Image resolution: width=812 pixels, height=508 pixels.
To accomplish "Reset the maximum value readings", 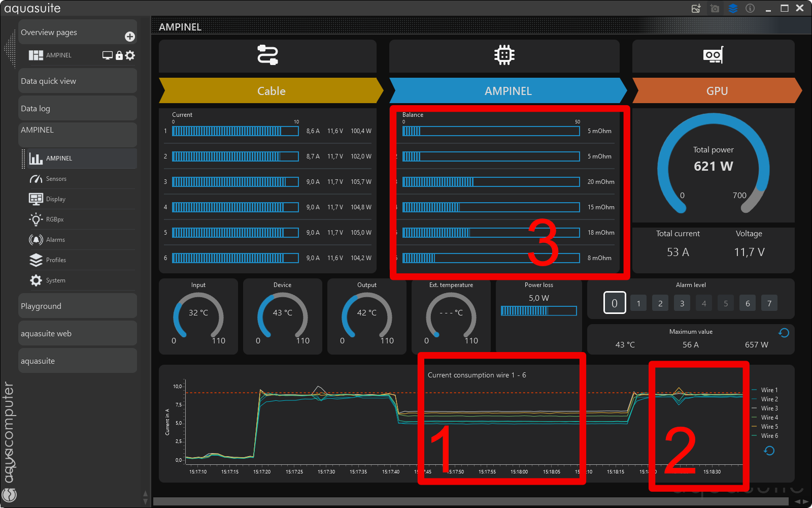I will point(784,333).
